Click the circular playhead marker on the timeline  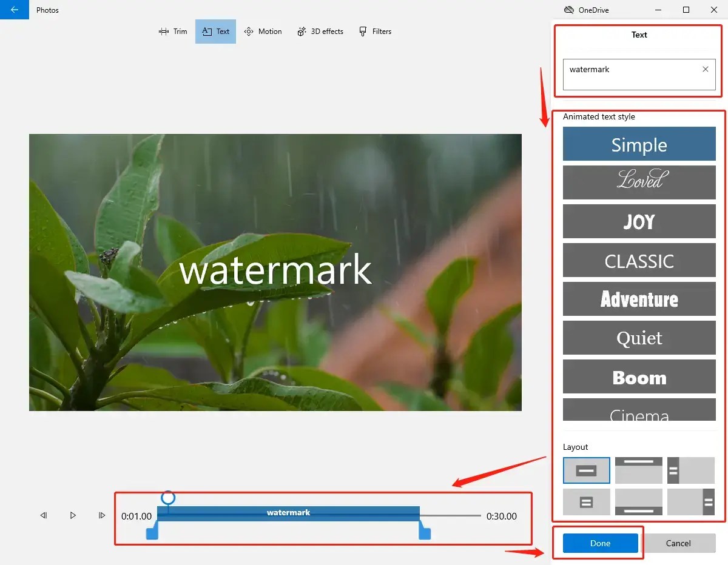click(x=168, y=496)
